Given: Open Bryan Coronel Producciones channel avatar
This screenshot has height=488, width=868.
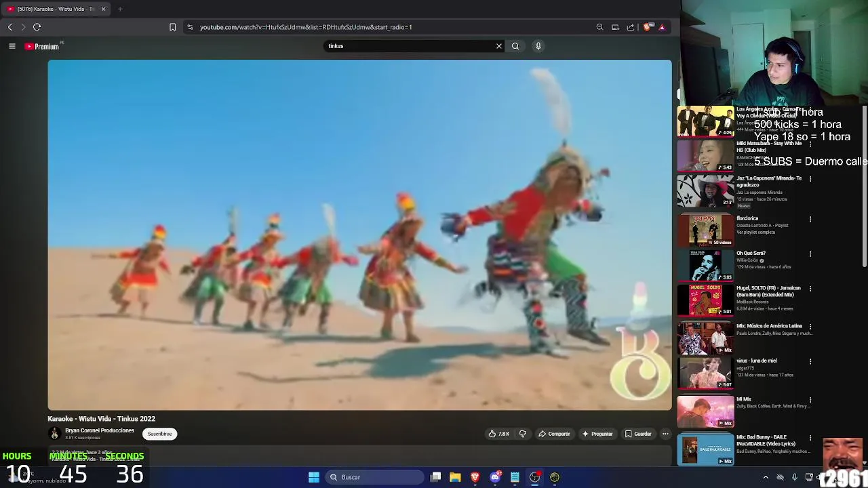Looking at the screenshot, I should click(x=55, y=434).
